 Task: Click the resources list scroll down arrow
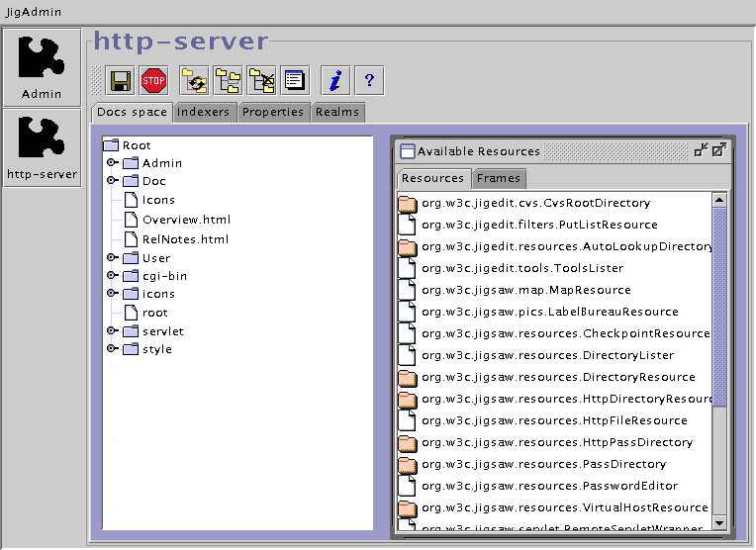719,523
